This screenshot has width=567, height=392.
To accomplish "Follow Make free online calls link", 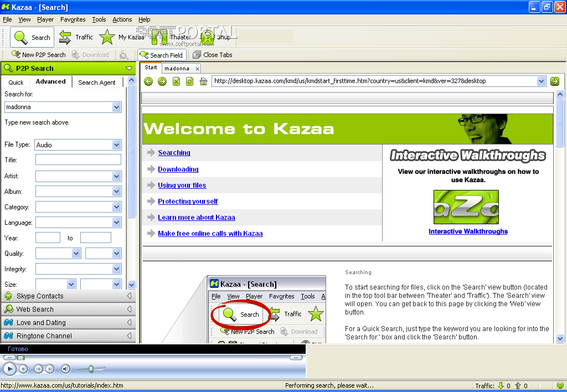I will [x=210, y=234].
